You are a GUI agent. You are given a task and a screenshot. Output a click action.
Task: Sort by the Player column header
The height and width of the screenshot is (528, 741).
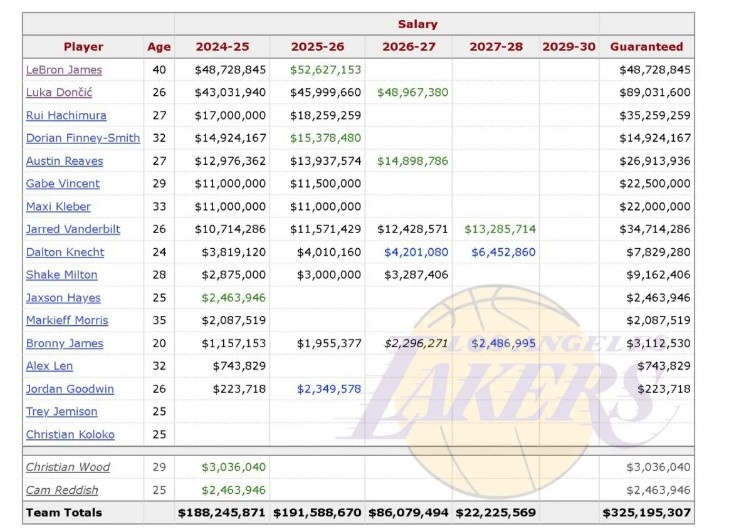point(83,46)
